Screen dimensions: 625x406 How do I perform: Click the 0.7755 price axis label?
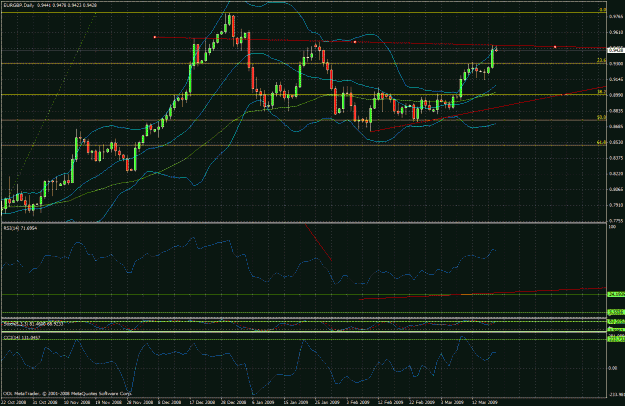click(x=616, y=220)
